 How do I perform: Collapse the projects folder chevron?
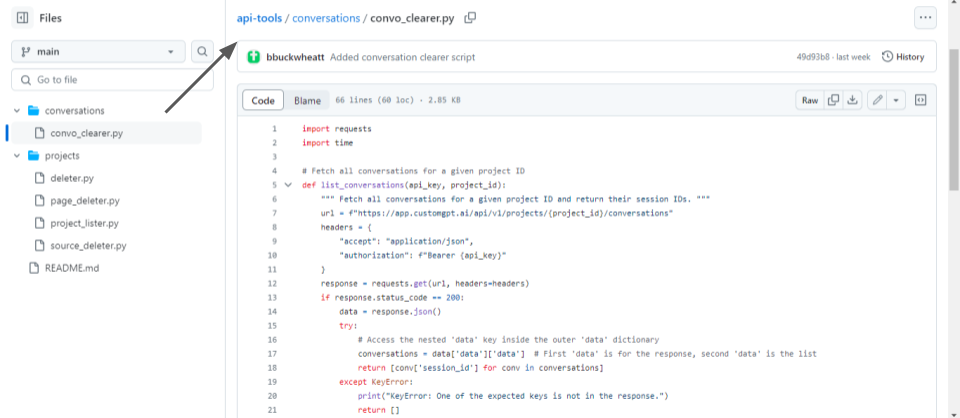pos(17,155)
